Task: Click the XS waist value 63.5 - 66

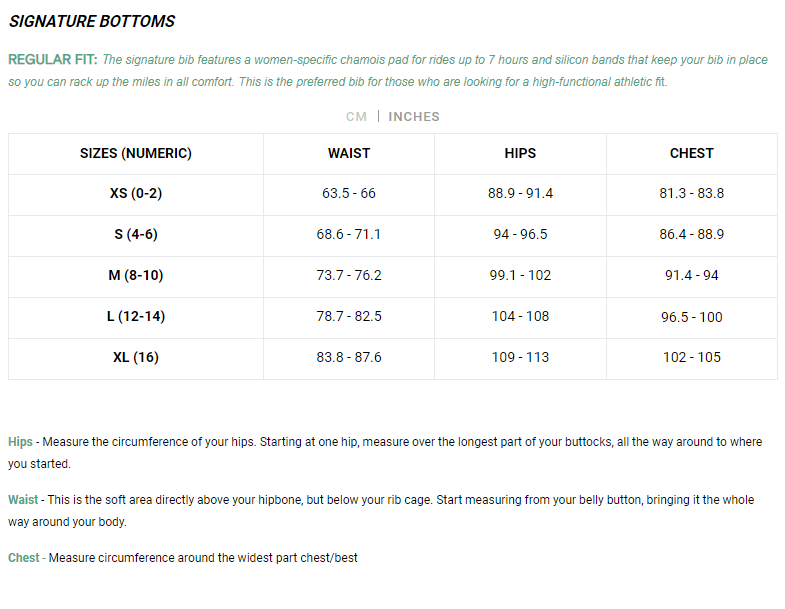Action: (x=349, y=193)
